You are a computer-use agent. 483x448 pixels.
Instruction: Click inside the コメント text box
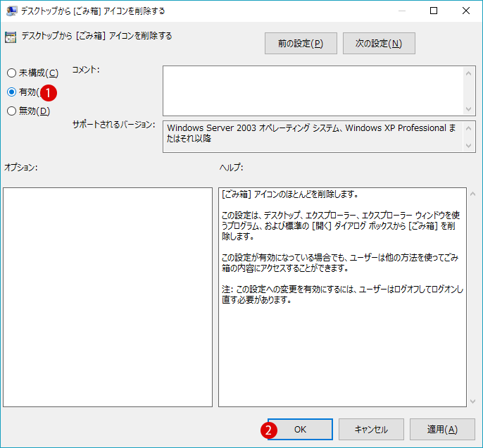tap(313, 90)
